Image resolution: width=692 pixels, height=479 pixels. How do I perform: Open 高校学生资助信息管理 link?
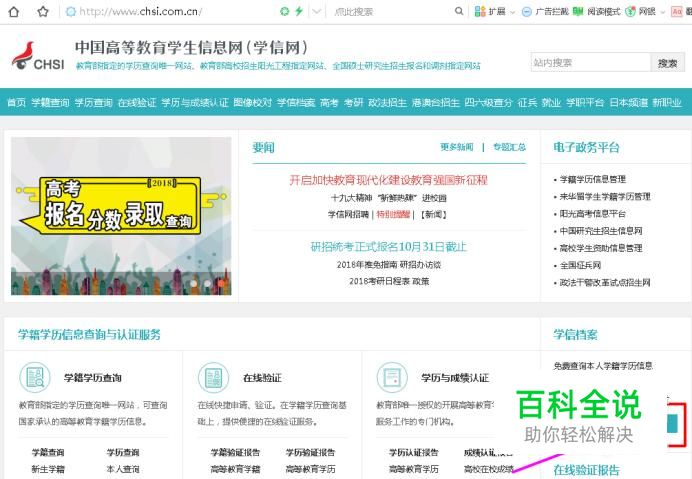601,248
